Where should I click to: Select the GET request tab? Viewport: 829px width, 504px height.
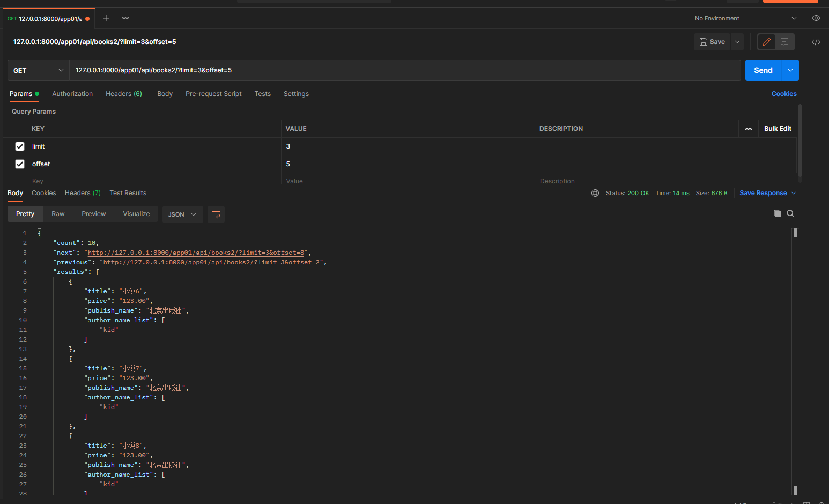coord(48,19)
